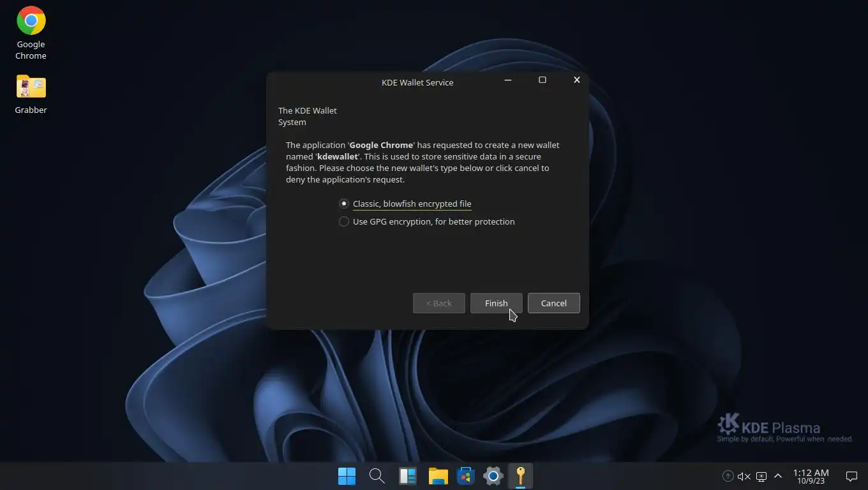Click the bold 'kdewallet' wallet name
The height and width of the screenshot is (490, 868).
[x=338, y=156]
